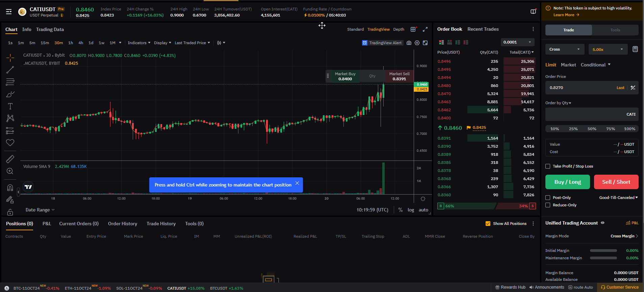Open the order book options menu
Screen dimensions: 644x292
coord(533,29)
